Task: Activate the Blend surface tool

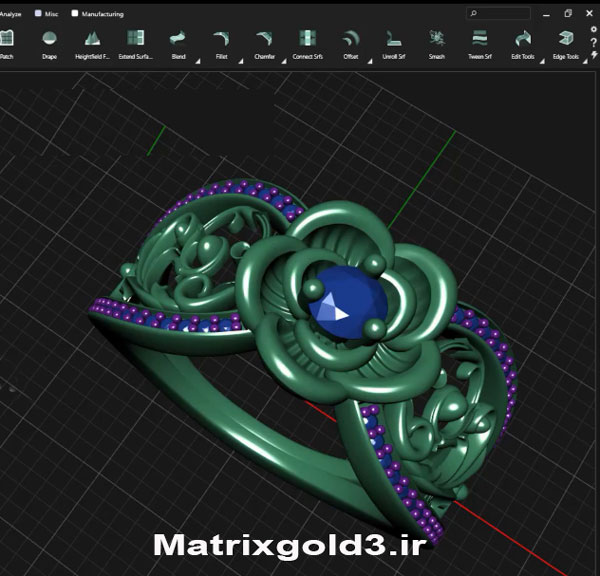Action: [178, 45]
